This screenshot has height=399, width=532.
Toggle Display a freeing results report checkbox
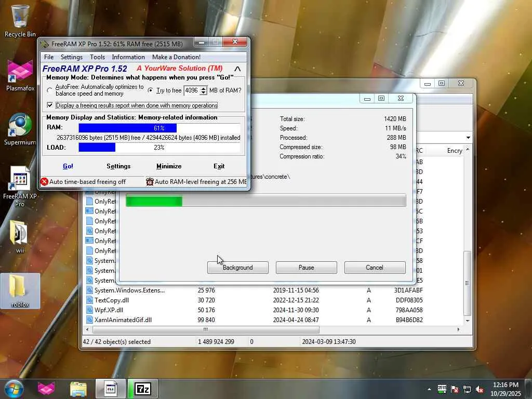click(x=50, y=105)
